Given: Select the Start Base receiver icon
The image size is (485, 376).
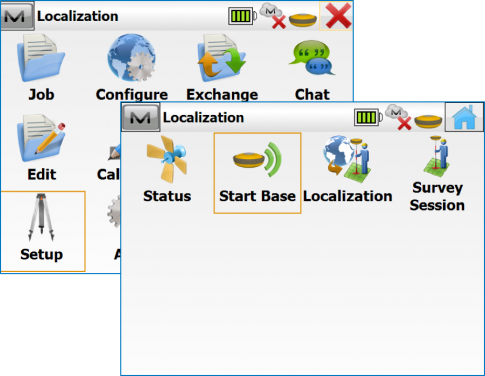Looking at the screenshot, I should click(x=257, y=159).
